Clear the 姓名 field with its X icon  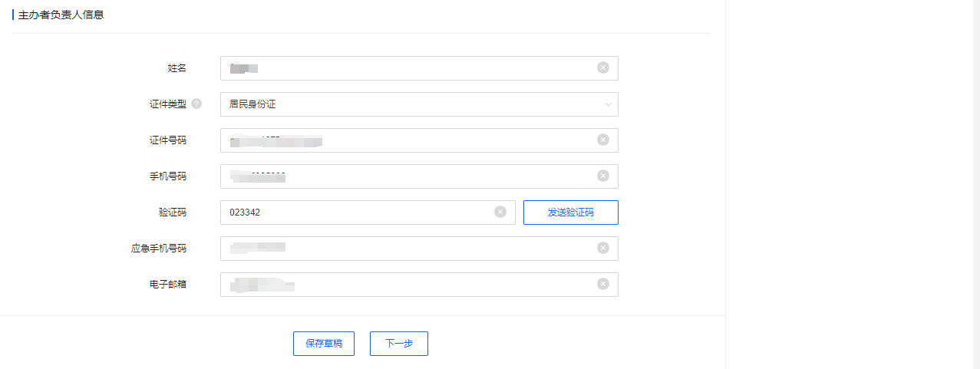point(603,68)
